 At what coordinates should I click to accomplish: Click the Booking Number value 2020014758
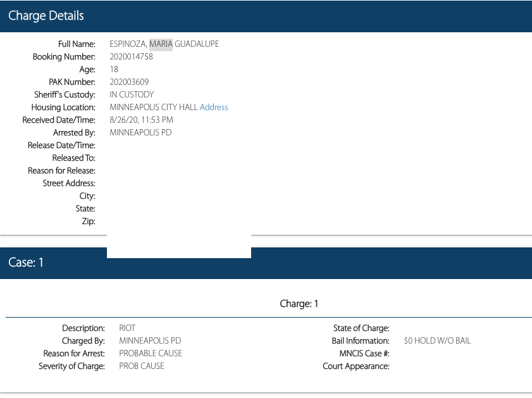(131, 57)
